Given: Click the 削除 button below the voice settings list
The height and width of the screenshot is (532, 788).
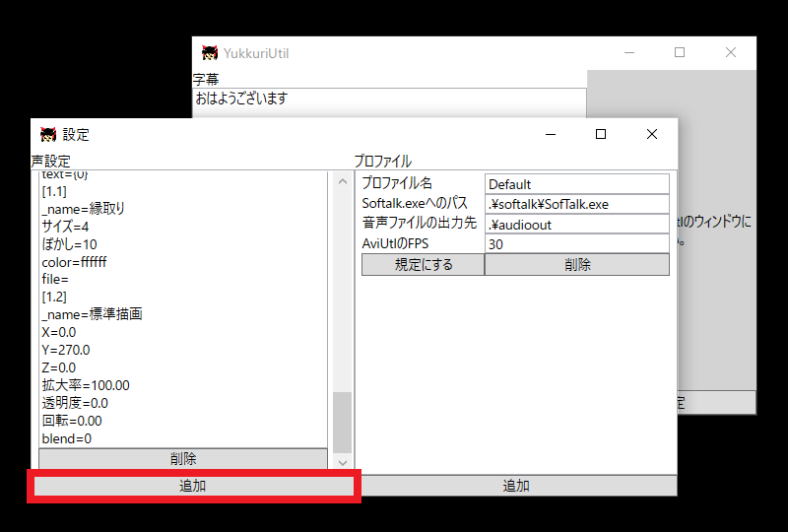Looking at the screenshot, I should pos(183,458).
